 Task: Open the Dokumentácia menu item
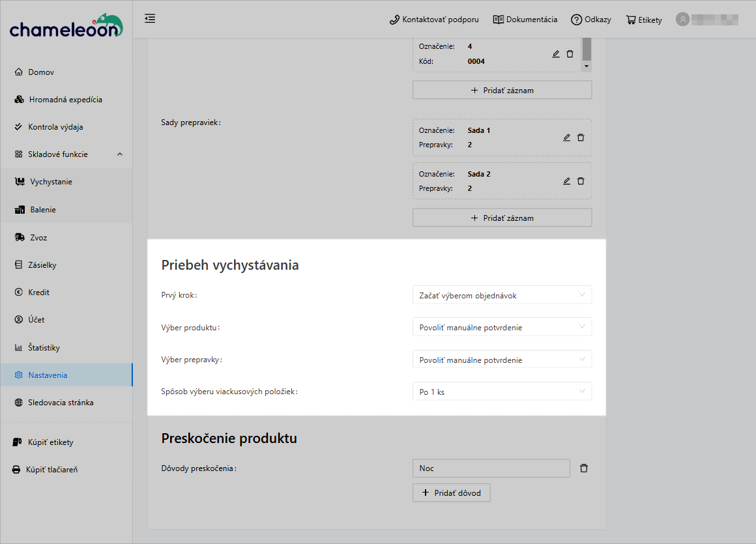525,20
